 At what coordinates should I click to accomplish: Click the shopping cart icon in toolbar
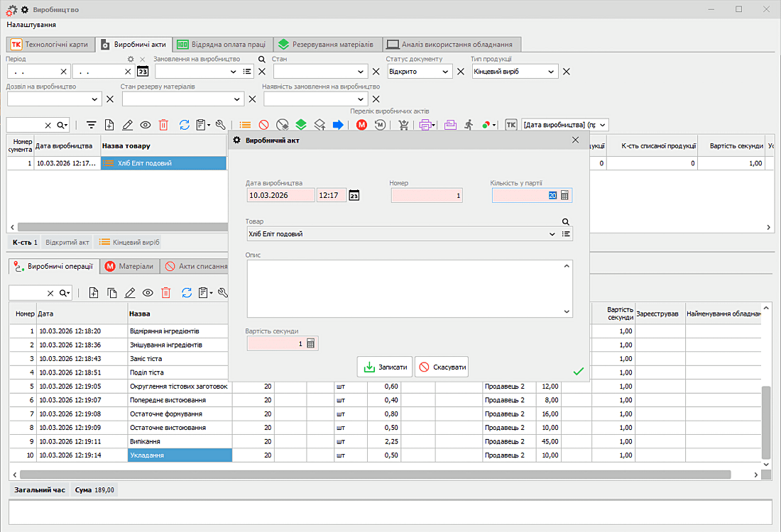(x=404, y=125)
